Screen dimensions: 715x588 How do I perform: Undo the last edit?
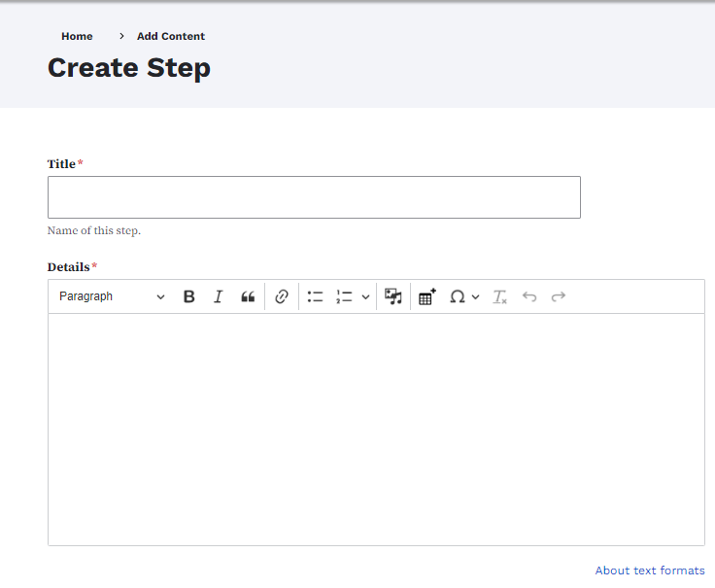coord(529,297)
